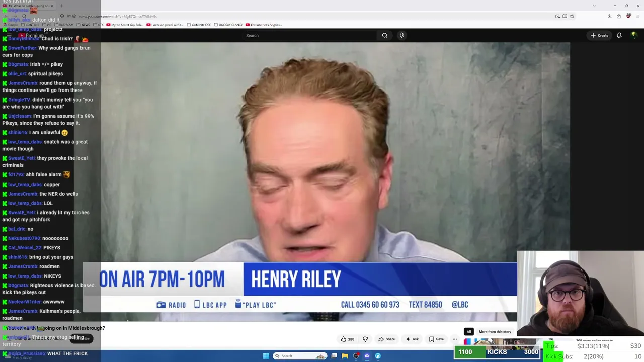This screenshot has height=362, width=644.
Task: Open Discord from the taskbar
Action: tap(367, 356)
